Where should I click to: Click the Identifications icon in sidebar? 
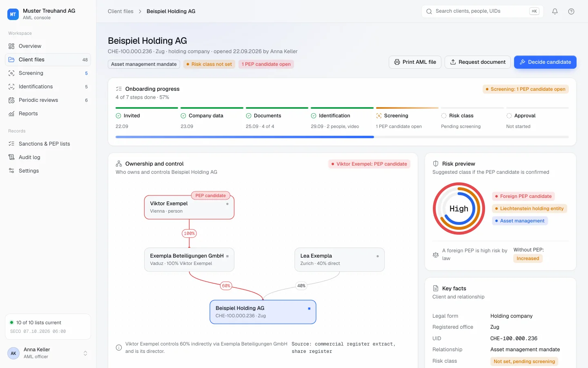click(x=11, y=87)
